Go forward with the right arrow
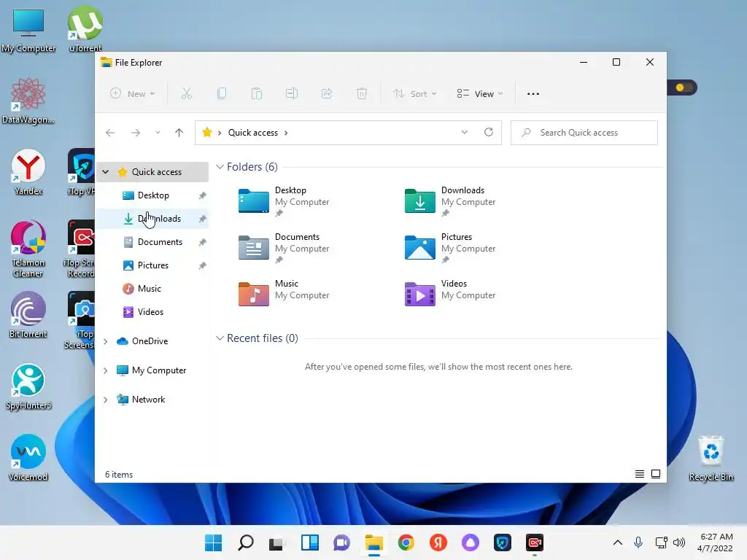 click(136, 133)
